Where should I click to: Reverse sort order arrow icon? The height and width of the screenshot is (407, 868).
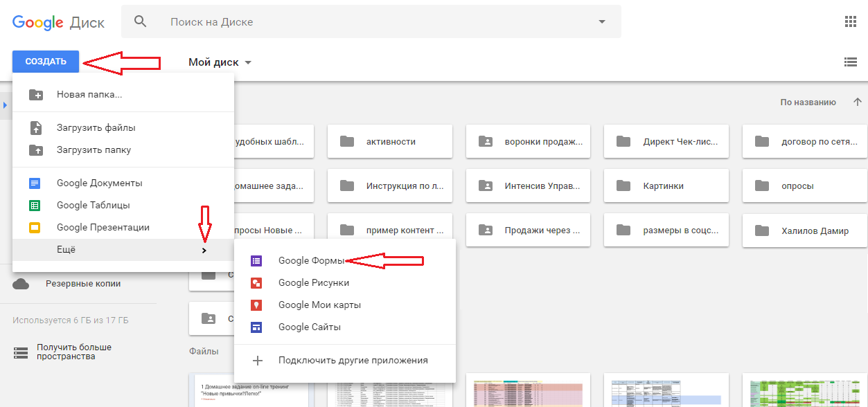tap(858, 102)
